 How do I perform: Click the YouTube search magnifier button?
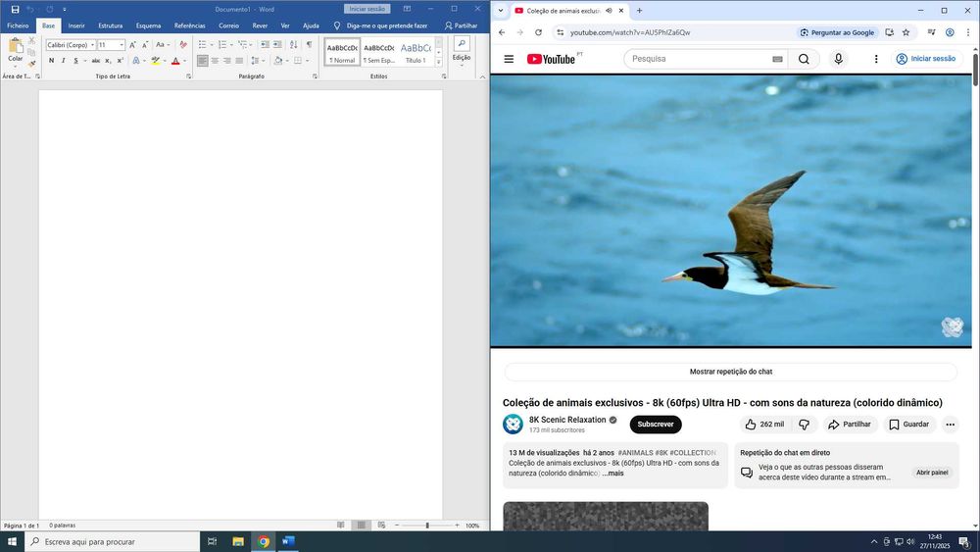804,59
